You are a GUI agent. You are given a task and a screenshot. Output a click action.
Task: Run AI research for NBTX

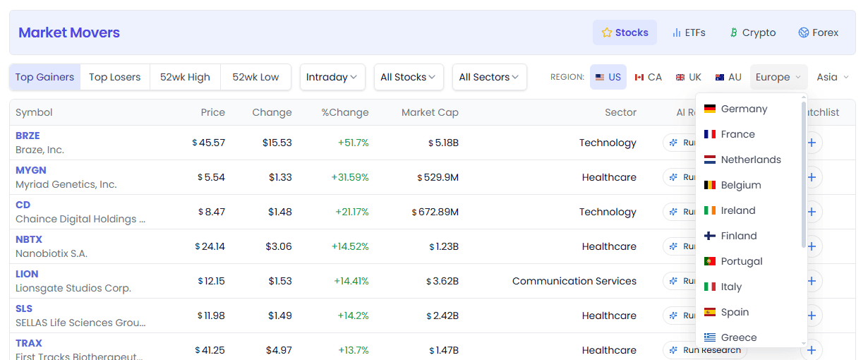[x=680, y=246]
